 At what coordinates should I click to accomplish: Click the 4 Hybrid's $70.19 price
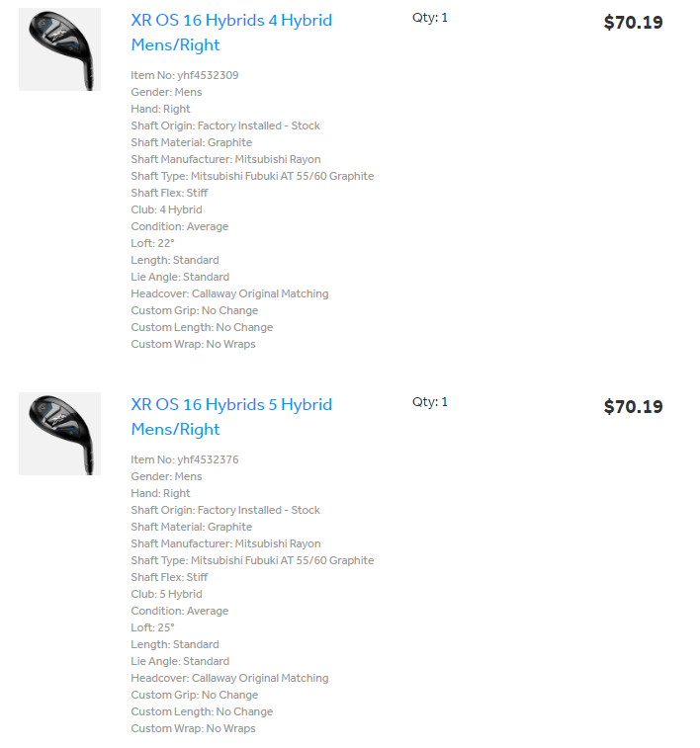tap(633, 23)
